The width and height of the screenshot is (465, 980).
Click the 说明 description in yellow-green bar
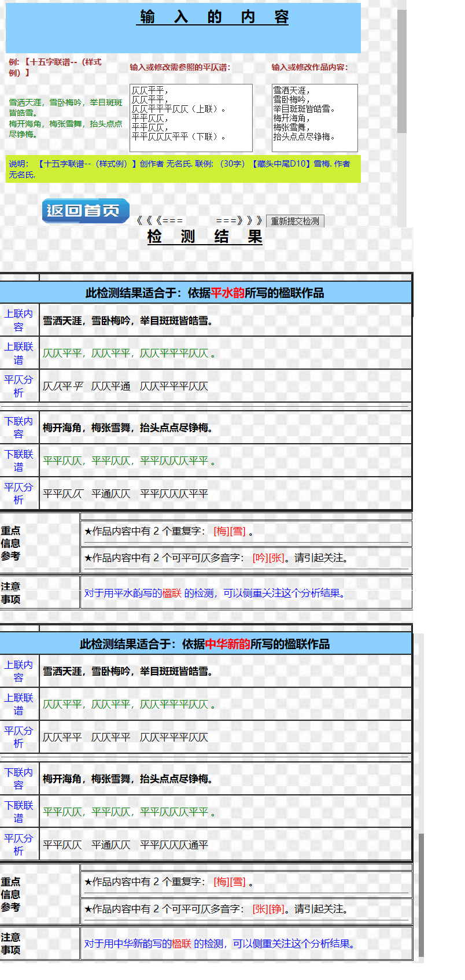point(179,169)
